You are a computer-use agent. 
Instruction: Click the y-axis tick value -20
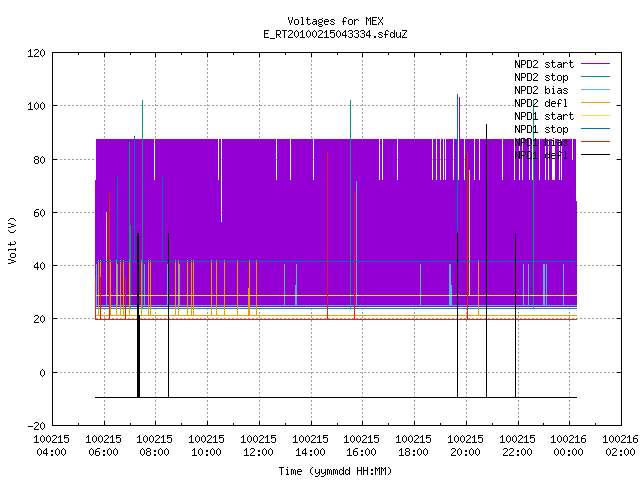click(36, 426)
